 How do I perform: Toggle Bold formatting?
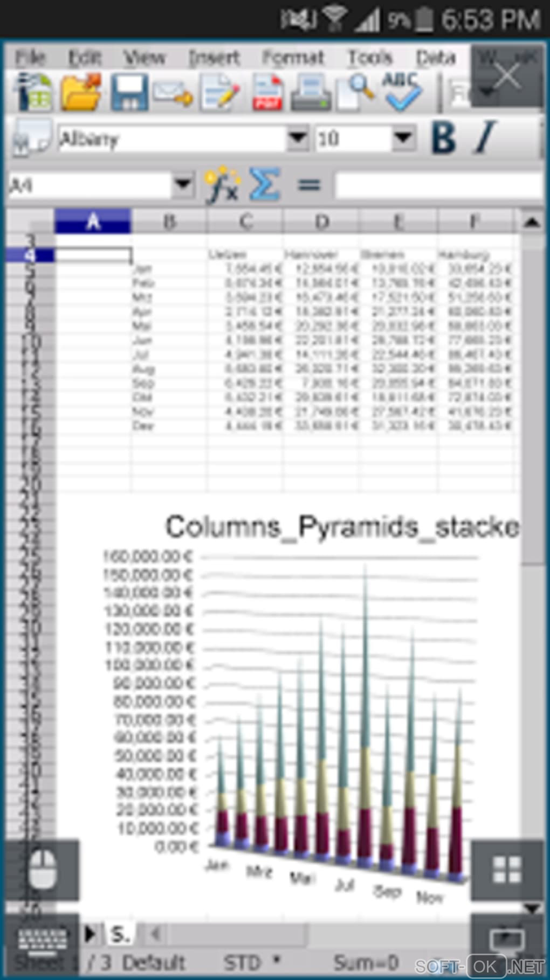coord(444,138)
